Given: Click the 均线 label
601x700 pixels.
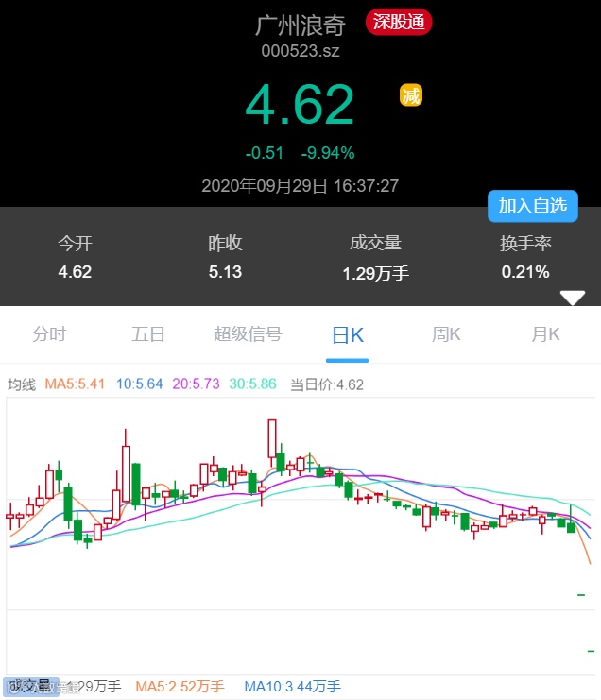Looking at the screenshot, I should 22,384.
